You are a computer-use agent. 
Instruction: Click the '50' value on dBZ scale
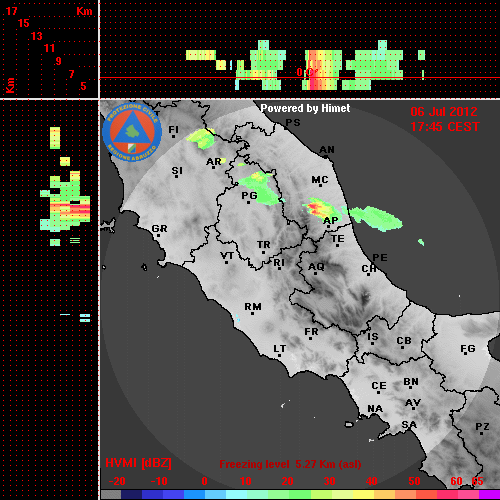[414, 481]
